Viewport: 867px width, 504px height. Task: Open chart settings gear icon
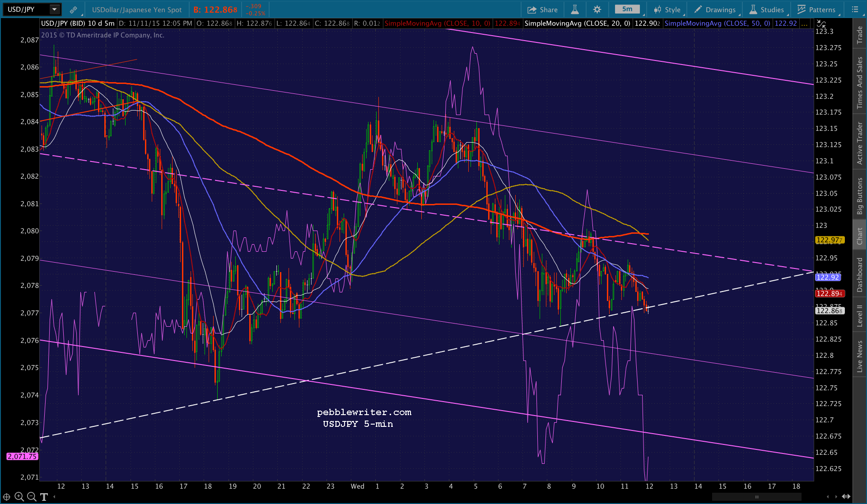point(597,9)
